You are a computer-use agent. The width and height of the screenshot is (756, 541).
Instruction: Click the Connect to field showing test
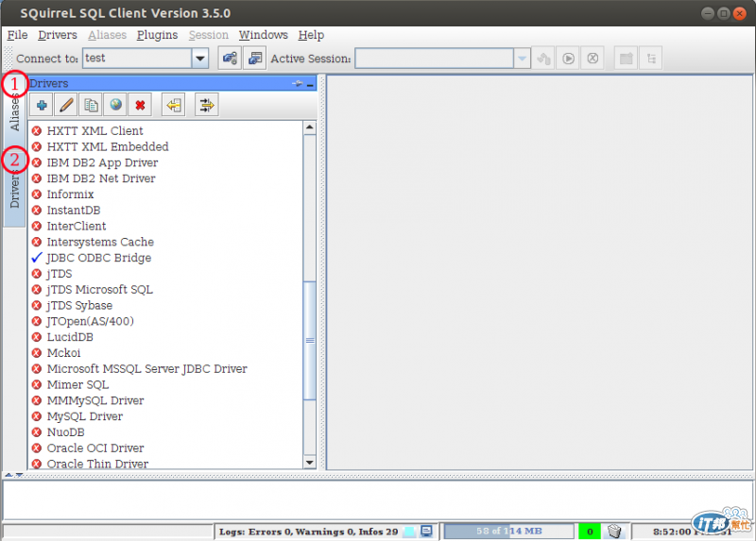[x=137, y=59]
